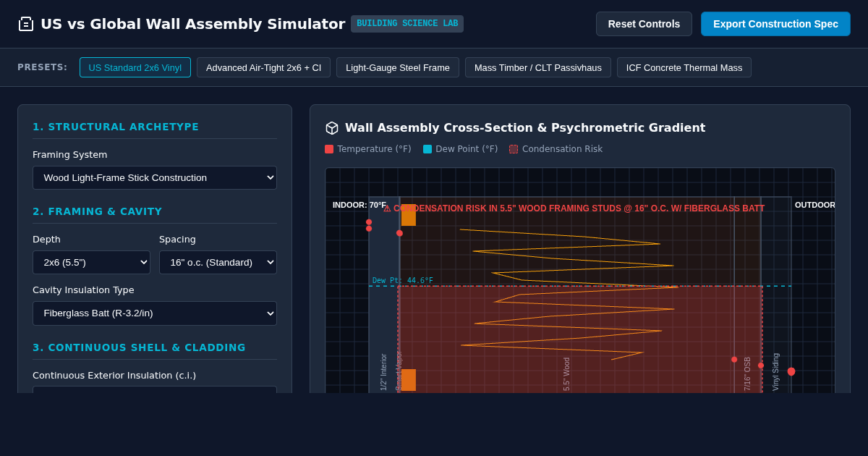Viewport: 868px width, 456px height.
Task: Load the ICF Concrete Thermal Mass preset
Action: [x=684, y=67]
